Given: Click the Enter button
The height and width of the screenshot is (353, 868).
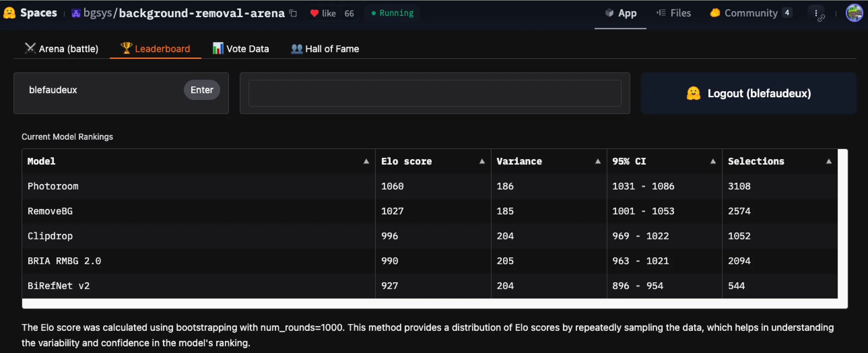Looking at the screenshot, I should (x=202, y=90).
